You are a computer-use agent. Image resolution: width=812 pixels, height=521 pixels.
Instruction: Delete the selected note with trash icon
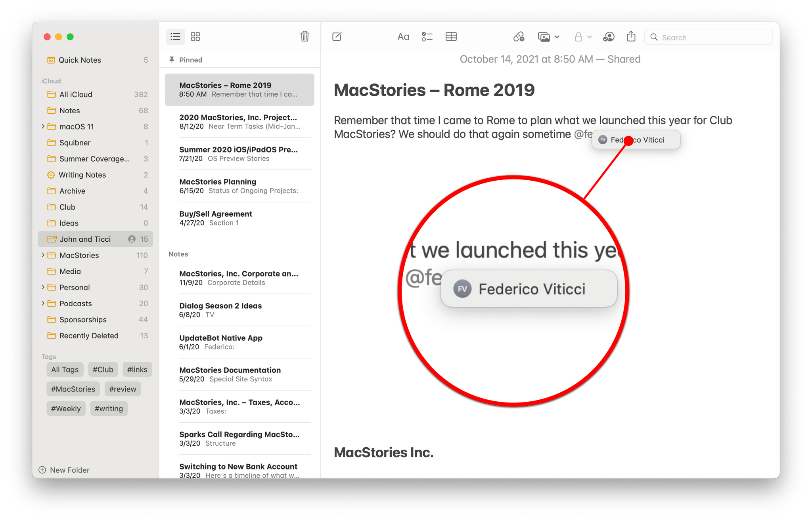click(x=304, y=36)
